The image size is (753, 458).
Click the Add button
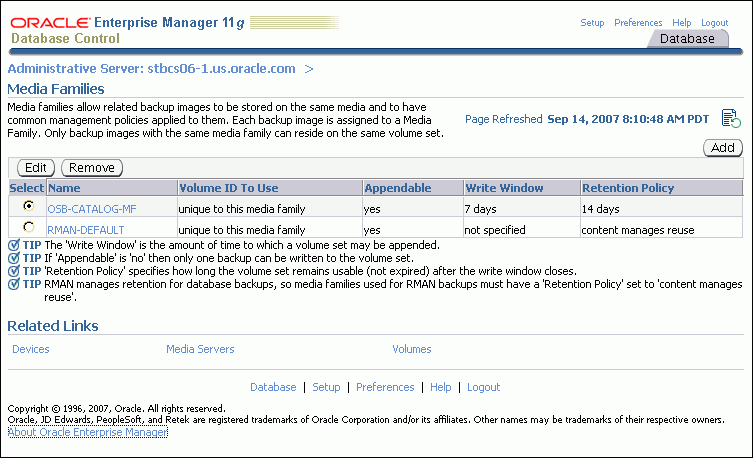click(x=723, y=147)
